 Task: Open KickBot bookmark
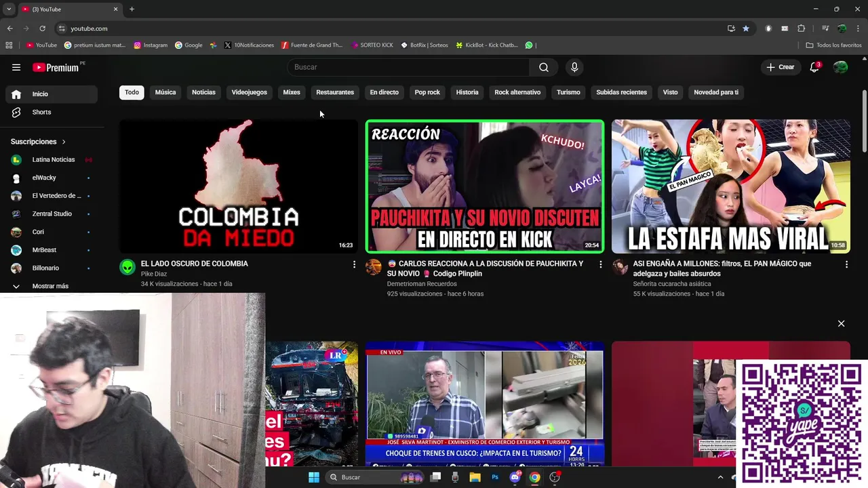[487, 45]
